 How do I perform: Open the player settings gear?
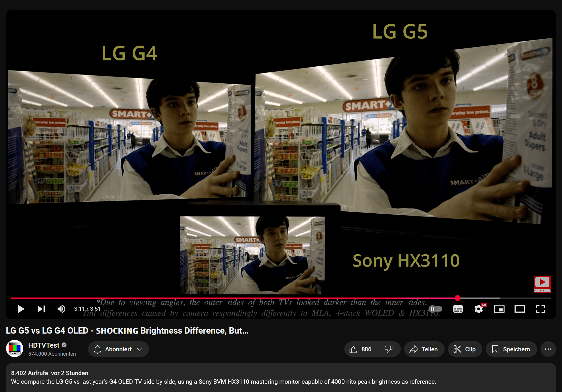tap(479, 309)
